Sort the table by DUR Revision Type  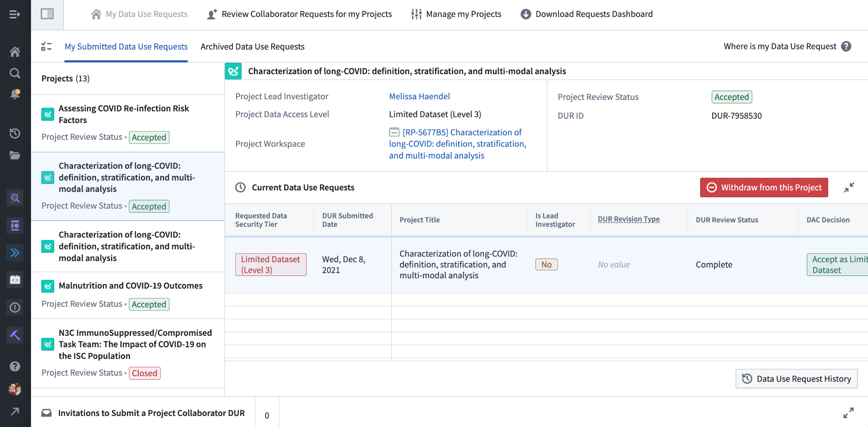click(629, 219)
